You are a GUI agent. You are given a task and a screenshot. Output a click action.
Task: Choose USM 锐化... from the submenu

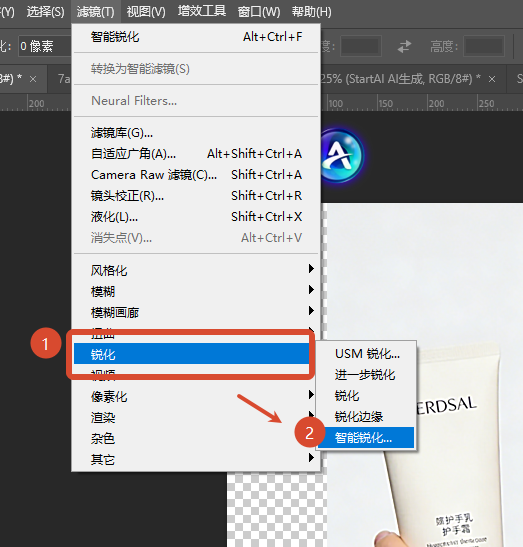point(366,354)
